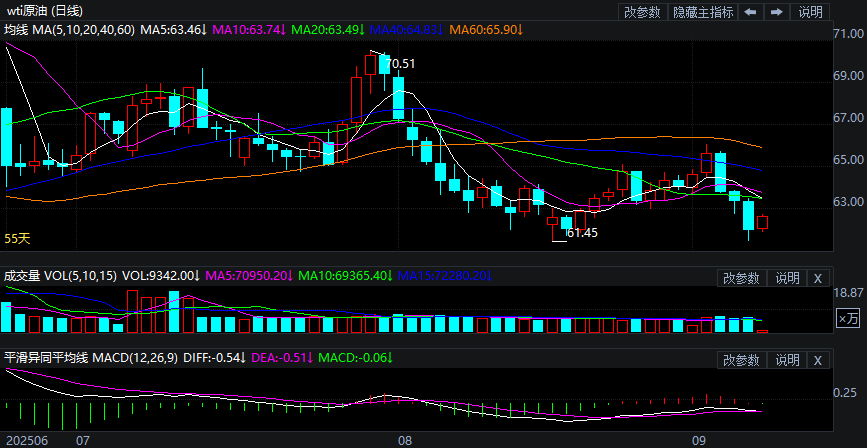The image size is (867, 448).
Task: Click the right arrow navigation button
Action: pos(775,12)
